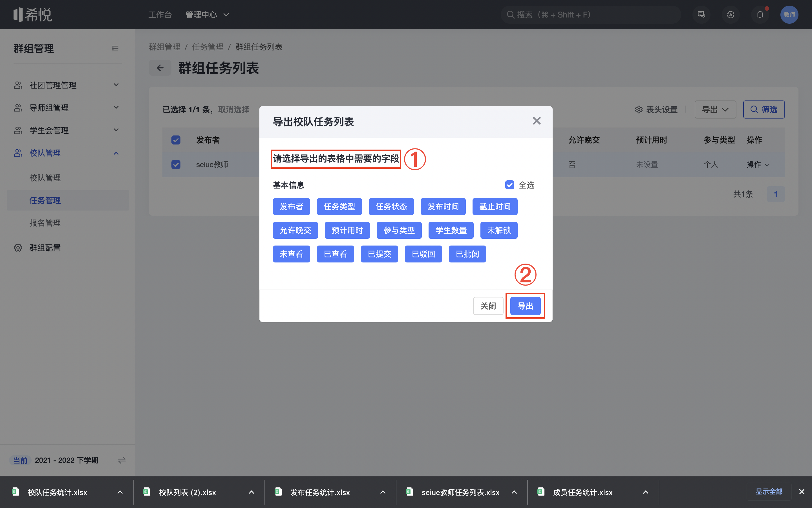This screenshot has width=812, height=508.
Task: Open the 成员任务统计.xlsx download menu chevron
Action: pos(645,492)
